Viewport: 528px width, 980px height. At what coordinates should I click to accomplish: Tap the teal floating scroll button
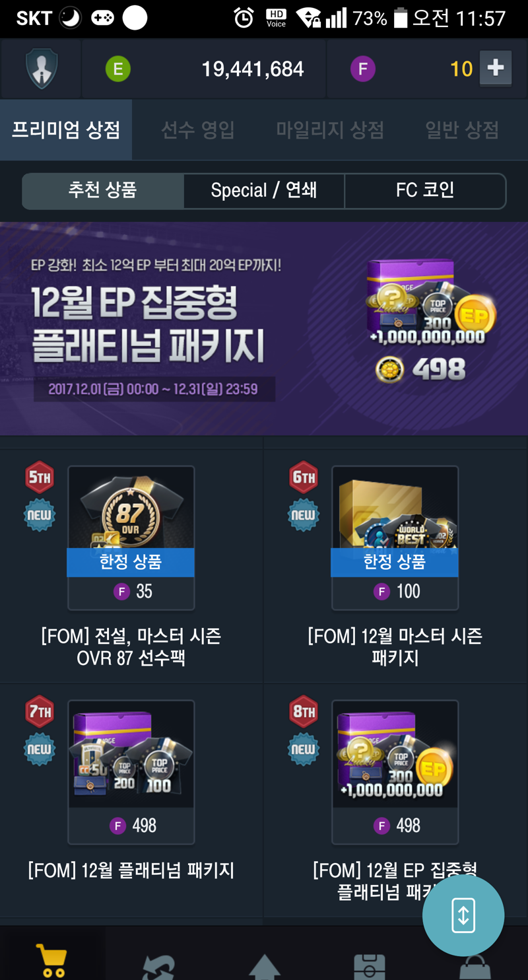[x=463, y=915]
